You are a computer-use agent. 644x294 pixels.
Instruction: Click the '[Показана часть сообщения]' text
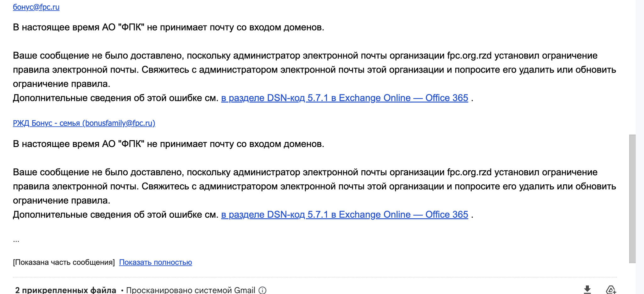click(64, 262)
